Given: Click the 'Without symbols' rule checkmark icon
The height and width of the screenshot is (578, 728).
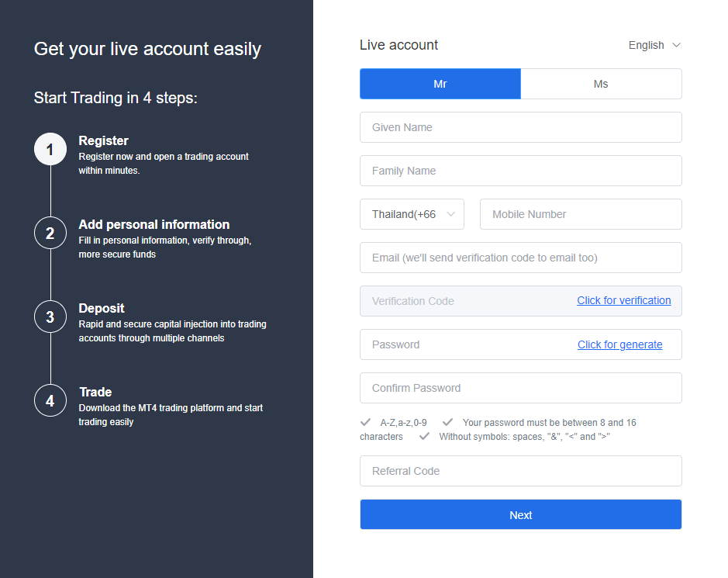Looking at the screenshot, I should (424, 436).
